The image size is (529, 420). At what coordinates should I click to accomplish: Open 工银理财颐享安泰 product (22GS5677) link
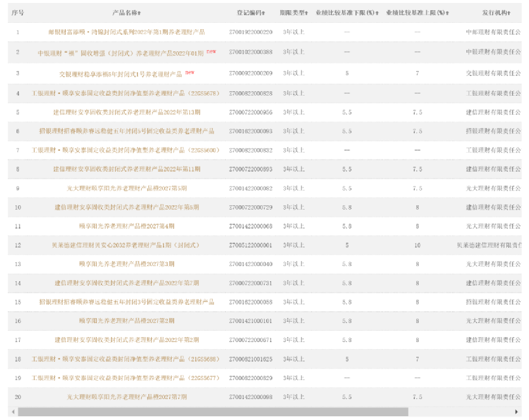[125, 378]
